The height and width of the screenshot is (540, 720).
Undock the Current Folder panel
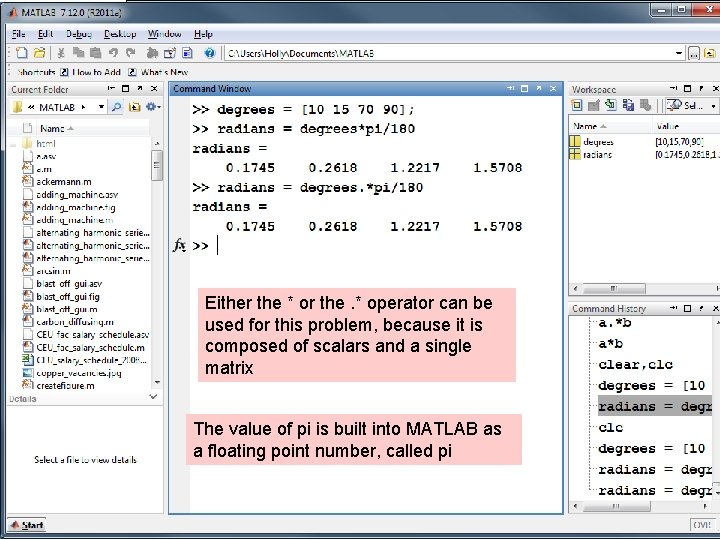coord(140,89)
